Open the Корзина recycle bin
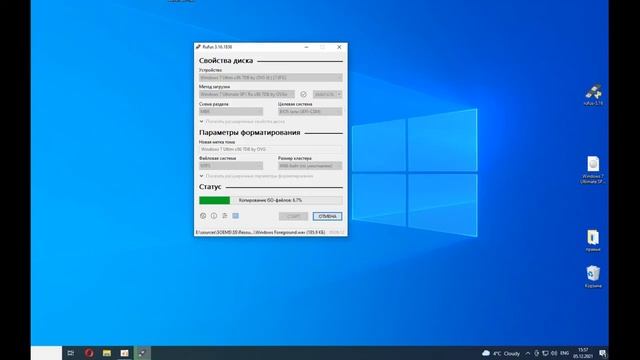The image size is (640, 360). coord(593,277)
